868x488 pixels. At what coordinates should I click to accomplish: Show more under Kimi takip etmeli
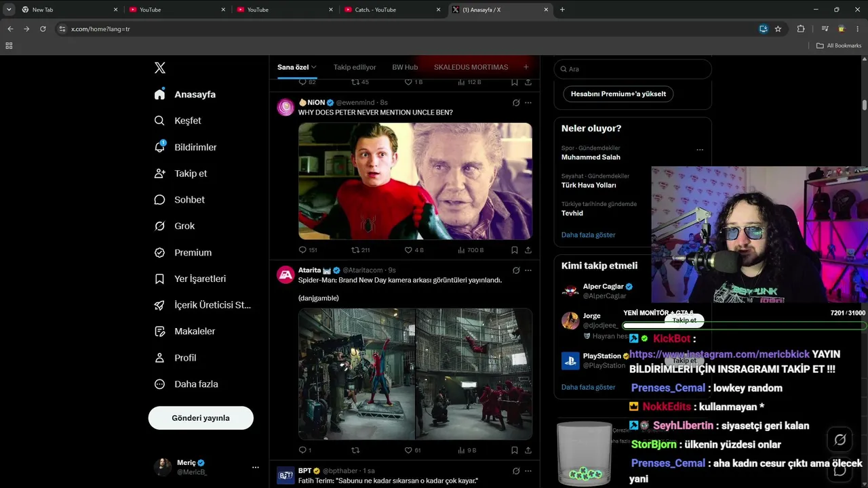click(x=589, y=387)
